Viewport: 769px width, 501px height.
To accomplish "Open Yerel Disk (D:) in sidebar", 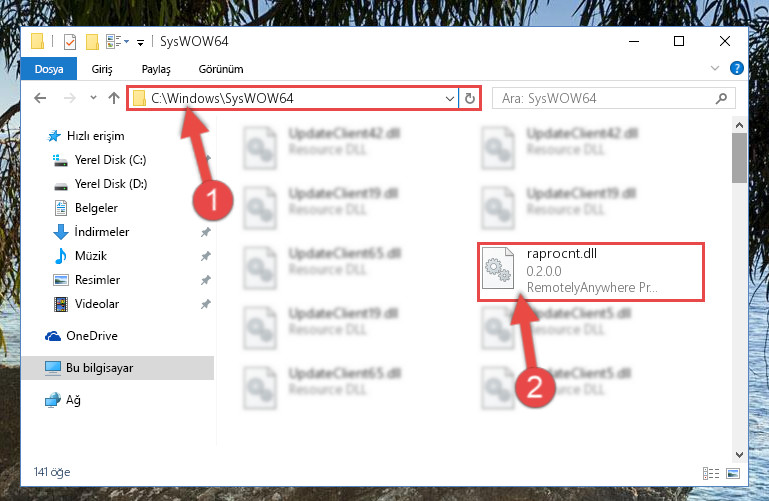I will click(x=111, y=184).
